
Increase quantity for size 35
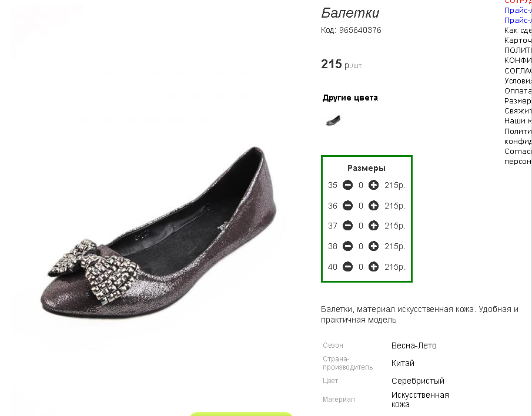tap(373, 185)
